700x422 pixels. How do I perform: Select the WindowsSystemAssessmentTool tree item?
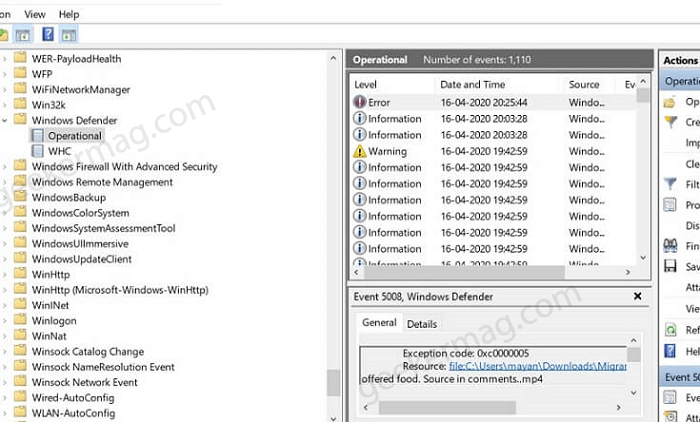103,228
